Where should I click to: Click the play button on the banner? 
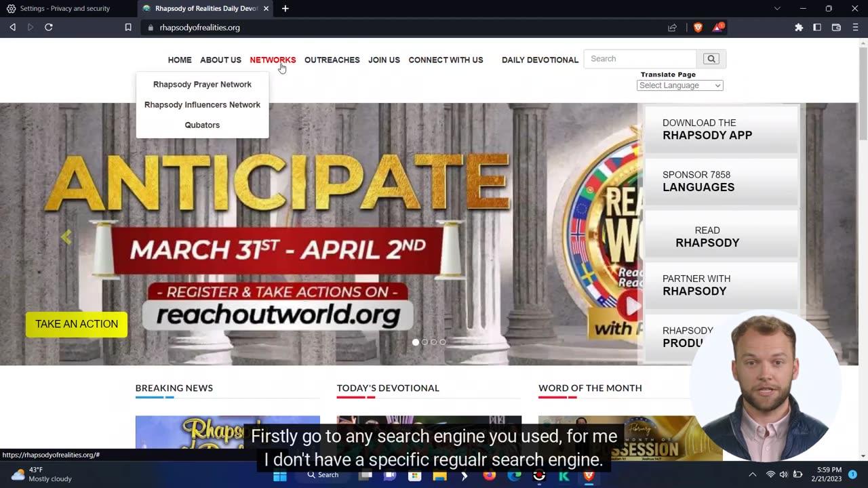(x=631, y=306)
